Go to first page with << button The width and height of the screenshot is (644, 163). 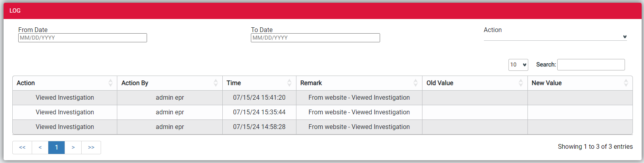pos(22,148)
